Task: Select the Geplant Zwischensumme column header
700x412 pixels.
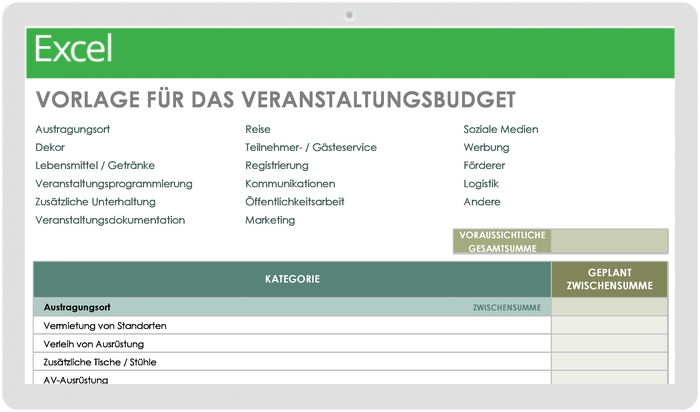Action: tap(609, 279)
